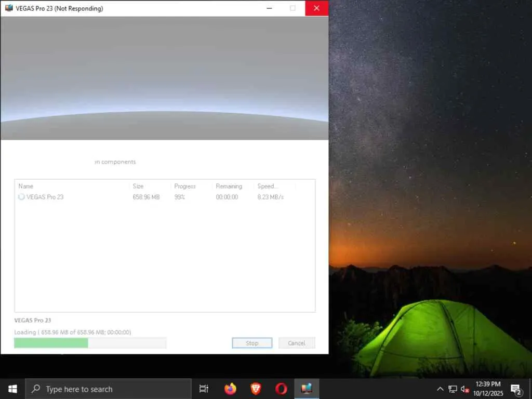The height and width of the screenshot is (399, 532).
Task: Click the Size column header
Action: [x=138, y=186]
